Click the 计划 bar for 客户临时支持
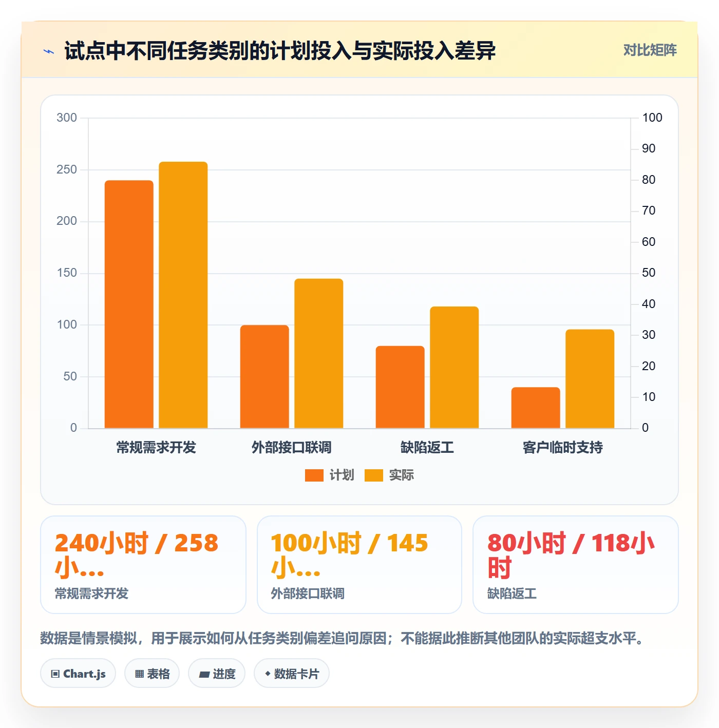The width and height of the screenshot is (719, 728). coord(536,408)
